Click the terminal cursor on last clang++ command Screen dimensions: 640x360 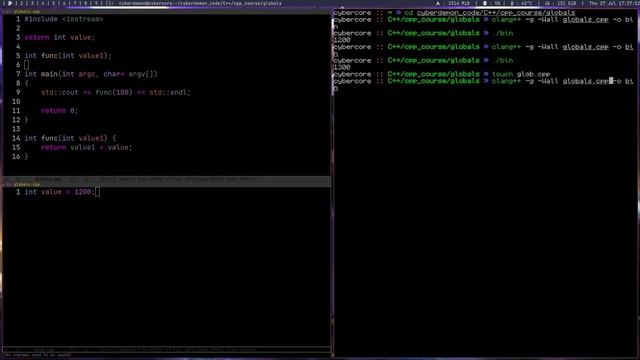611,81
